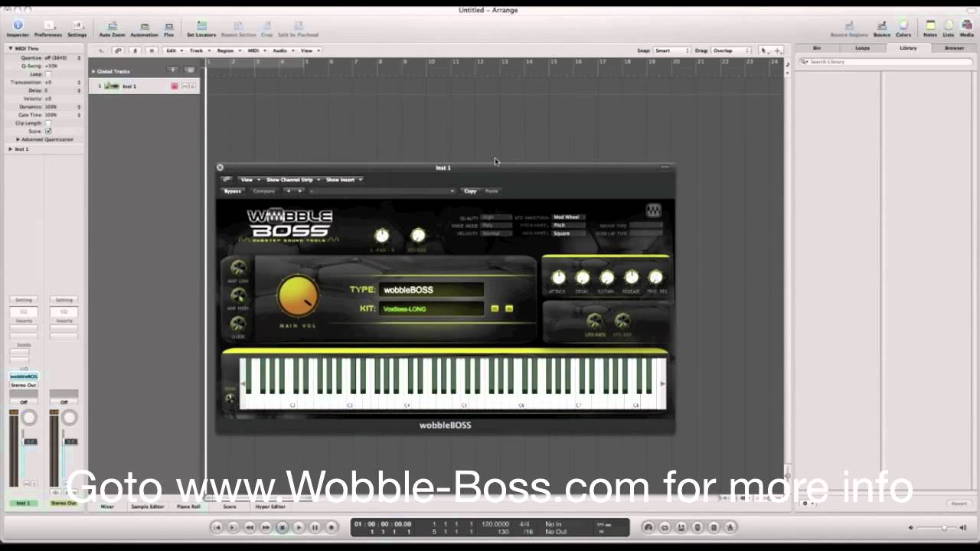Click the TYPE display showing wobbleBOSS

433,289
